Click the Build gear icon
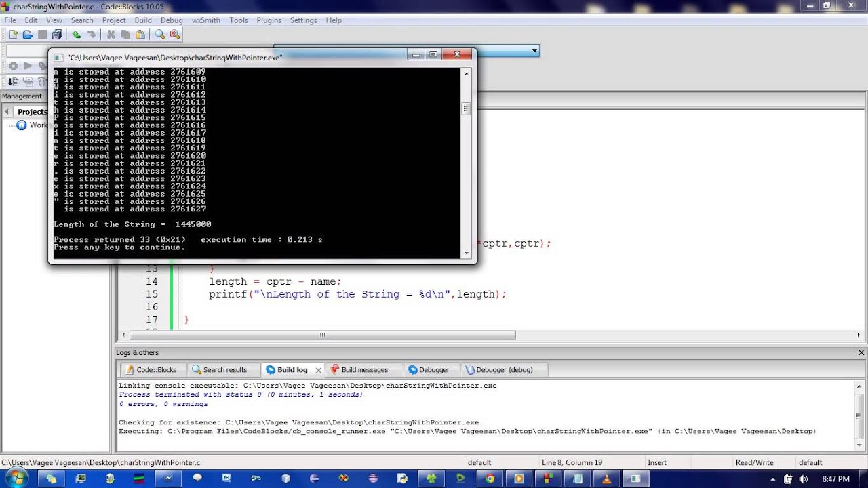The height and width of the screenshot is (488, 868). (x=13, y=66)
